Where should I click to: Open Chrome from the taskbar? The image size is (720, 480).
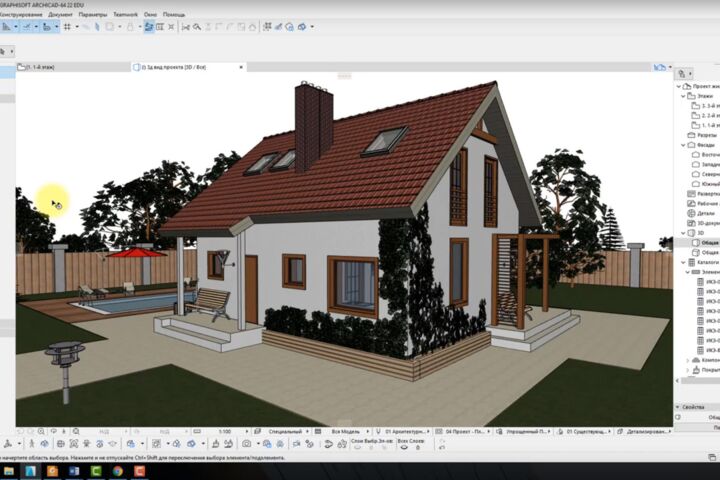click(x=118, y=471)
